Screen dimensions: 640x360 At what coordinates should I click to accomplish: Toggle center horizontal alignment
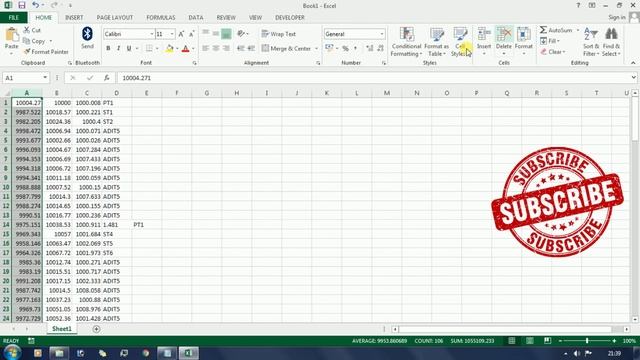point(216,48)
